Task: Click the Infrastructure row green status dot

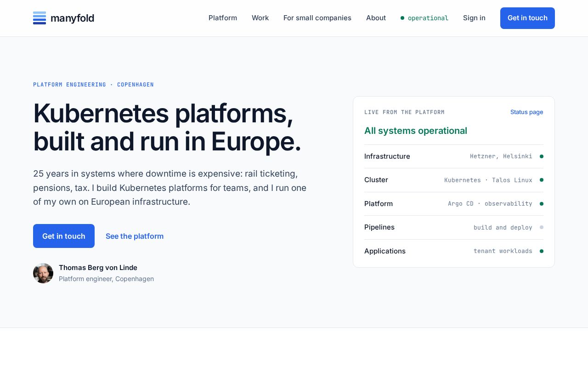Action: tap(542, 156)
